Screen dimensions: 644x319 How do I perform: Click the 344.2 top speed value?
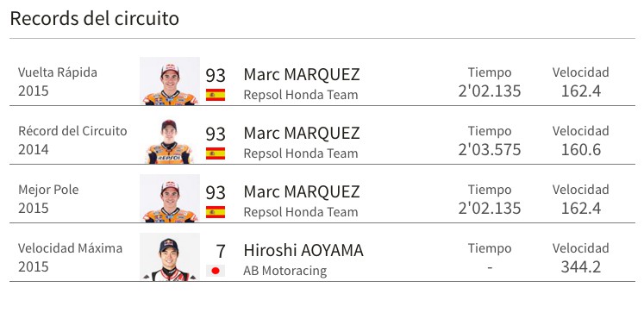point(581,267)
